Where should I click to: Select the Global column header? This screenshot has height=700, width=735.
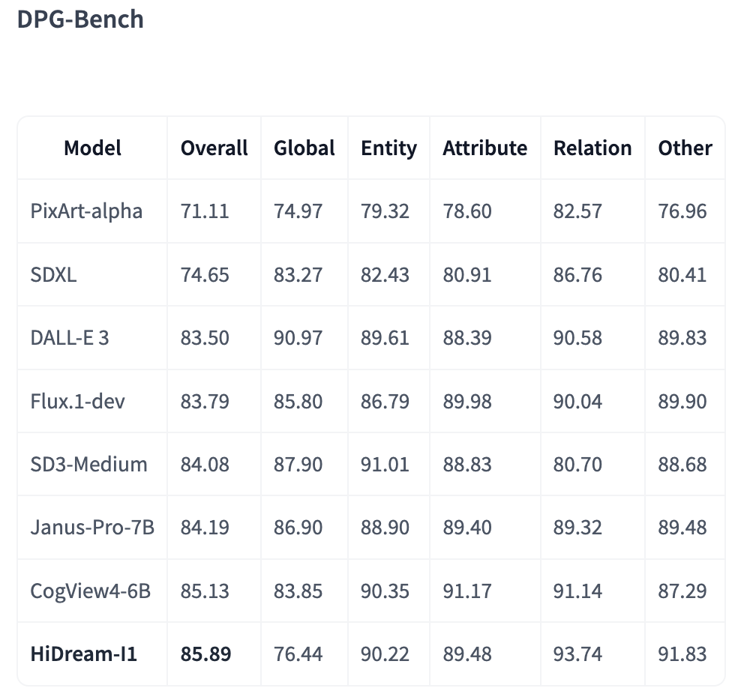point(304,148)
